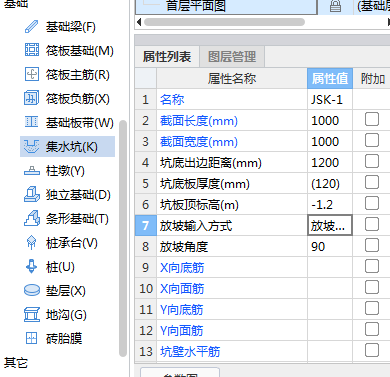Open the Y向面筋 property link
Viewport: 390px width, 377px height.
(x=182, y=331)
